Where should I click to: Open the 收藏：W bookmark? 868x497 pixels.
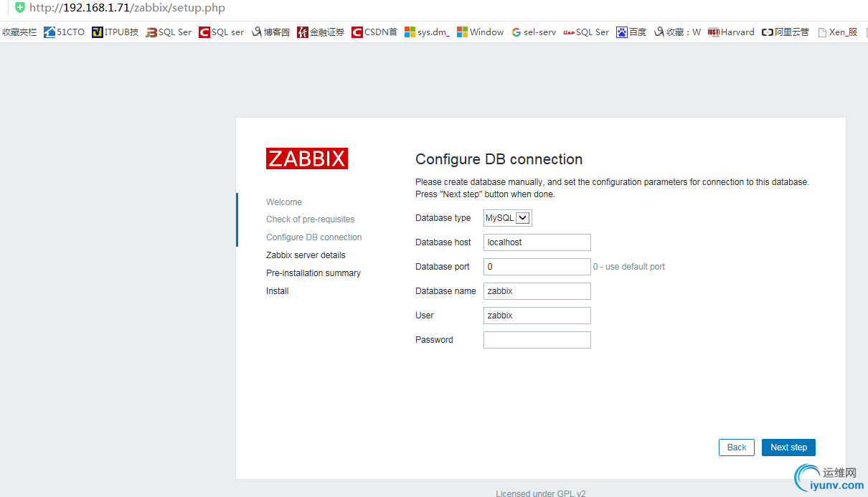point(677,32)
